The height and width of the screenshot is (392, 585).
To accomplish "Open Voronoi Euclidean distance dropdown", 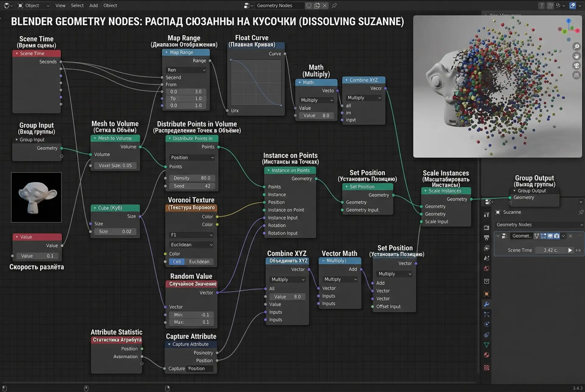I will 191,245.
